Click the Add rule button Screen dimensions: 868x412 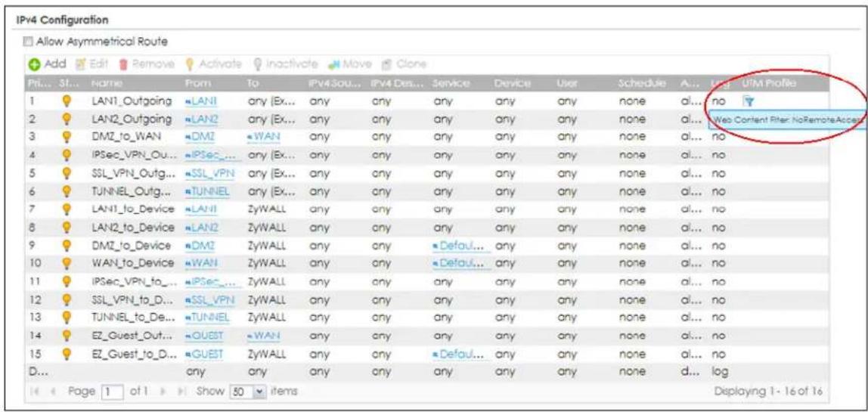(x=48, y=64)
